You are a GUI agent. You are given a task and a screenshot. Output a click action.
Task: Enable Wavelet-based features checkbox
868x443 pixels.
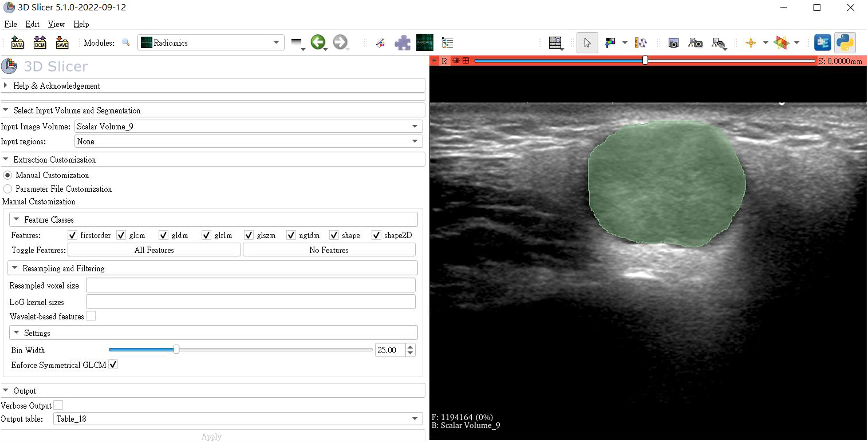tap(91, 316)
